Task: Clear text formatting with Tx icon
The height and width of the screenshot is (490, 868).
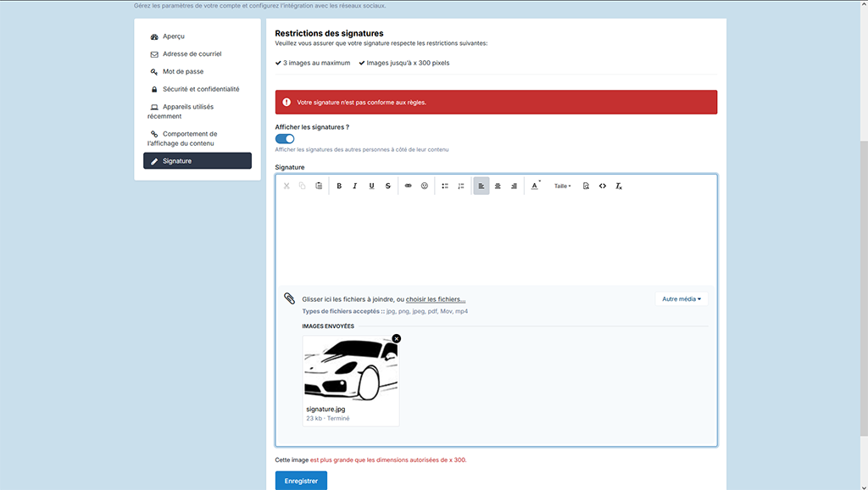Action: click(x=619, y=186)
